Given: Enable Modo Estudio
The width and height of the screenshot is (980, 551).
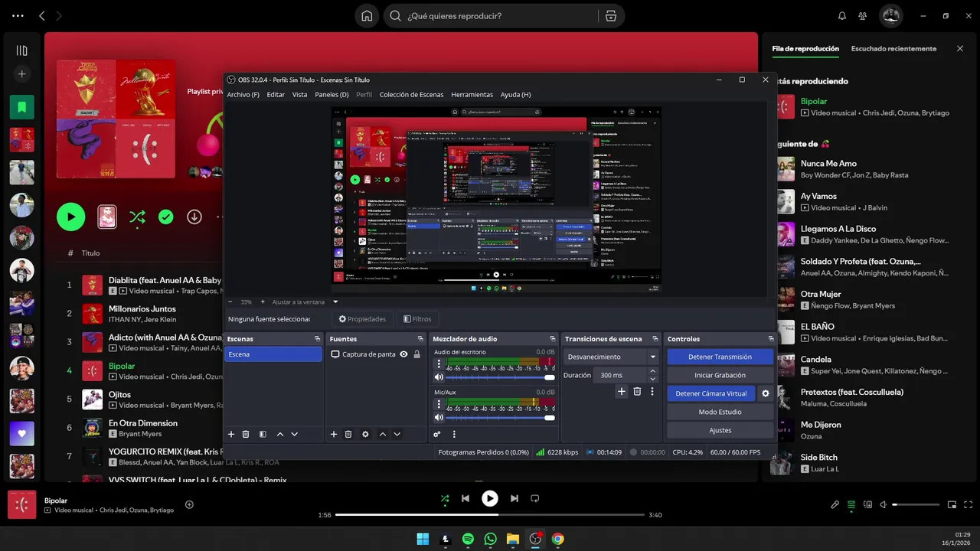Looking at the screenshot, I should click(720, 412).
